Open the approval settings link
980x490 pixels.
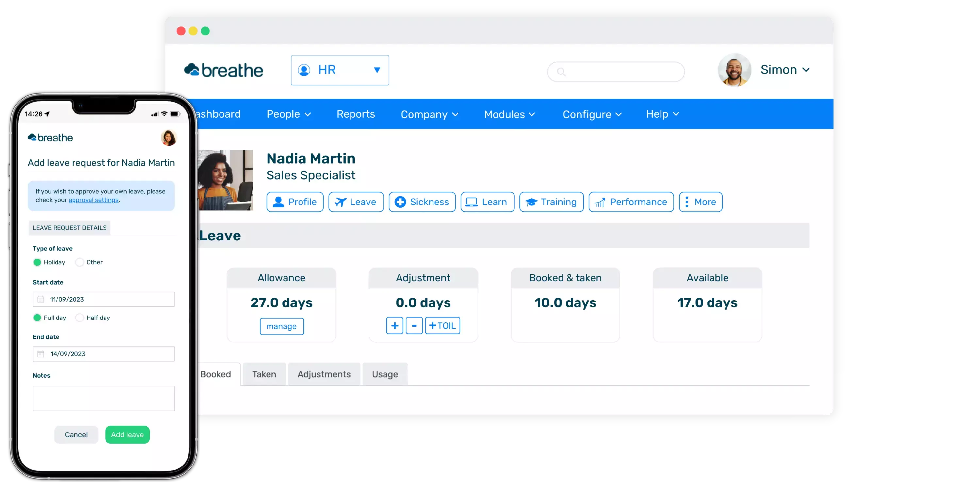pyautogui.click(x=93, y=200)
